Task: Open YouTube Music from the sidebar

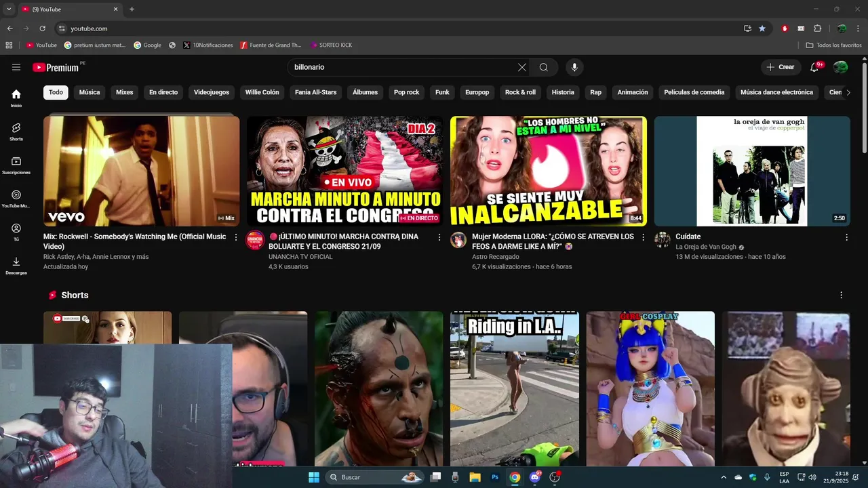Action: coord(16,199)
